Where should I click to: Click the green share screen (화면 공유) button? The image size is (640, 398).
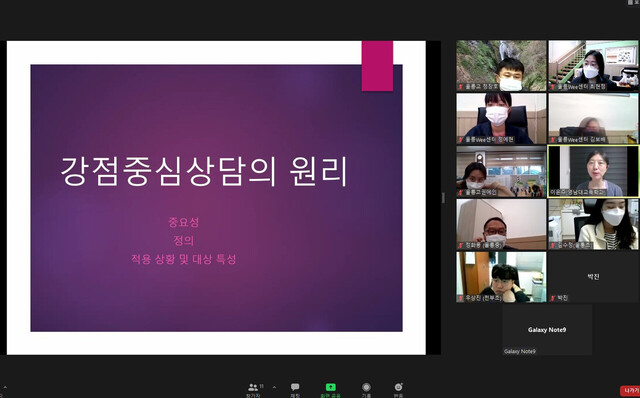click(330, 389)
